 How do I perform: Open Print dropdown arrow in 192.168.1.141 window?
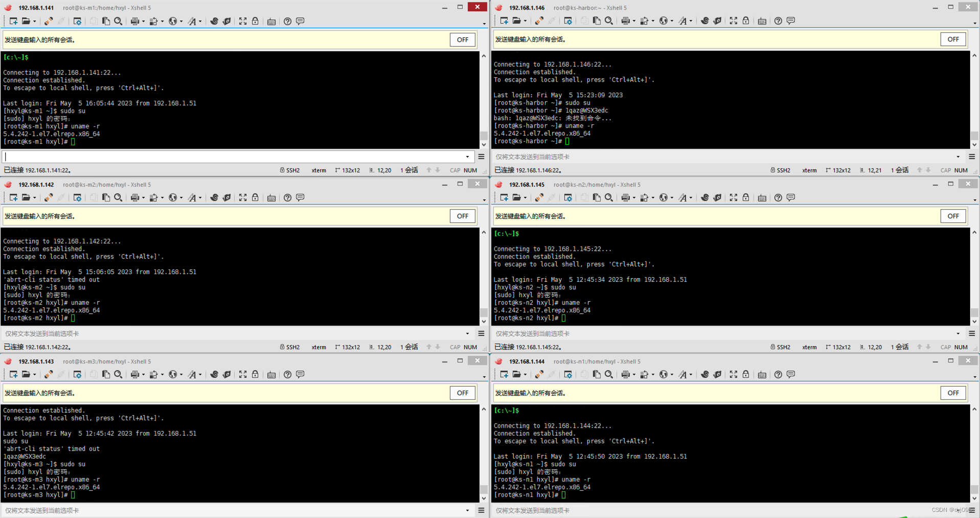pos(143,21)
